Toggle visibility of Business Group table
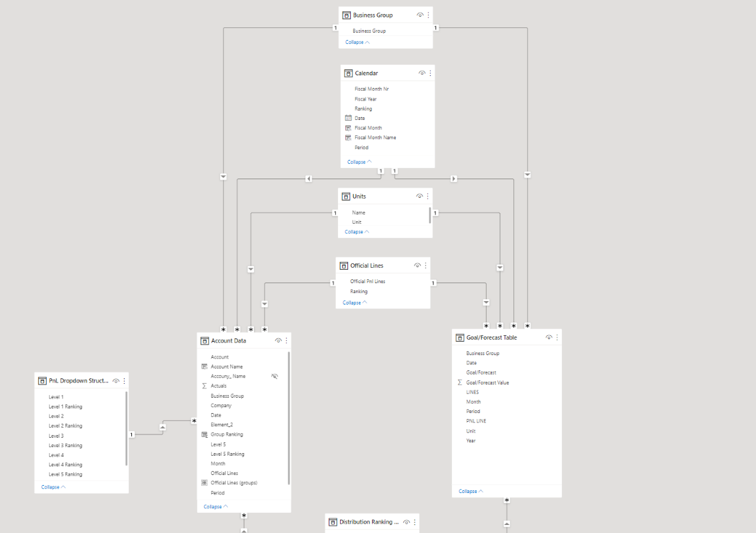 point(420,15)
